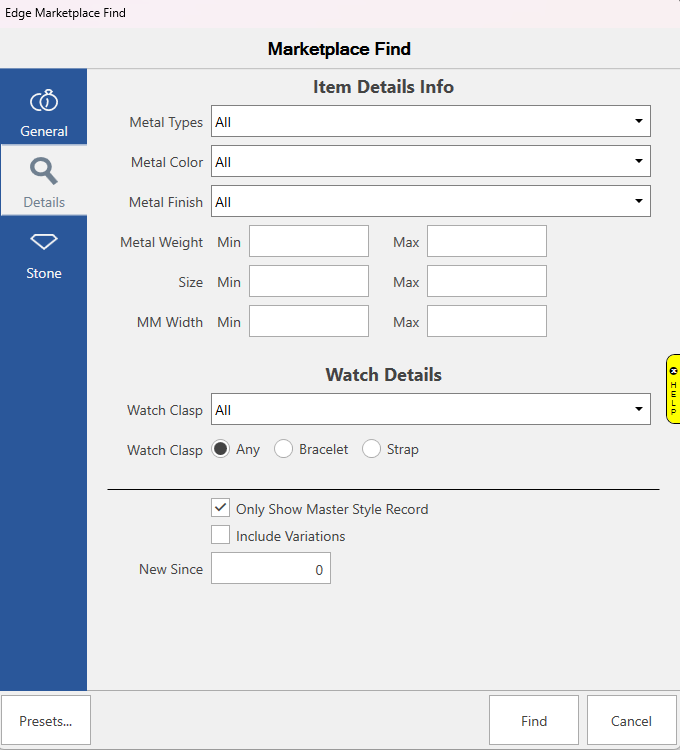Enable the Include Variations checkbox

(x=221, y=536)
